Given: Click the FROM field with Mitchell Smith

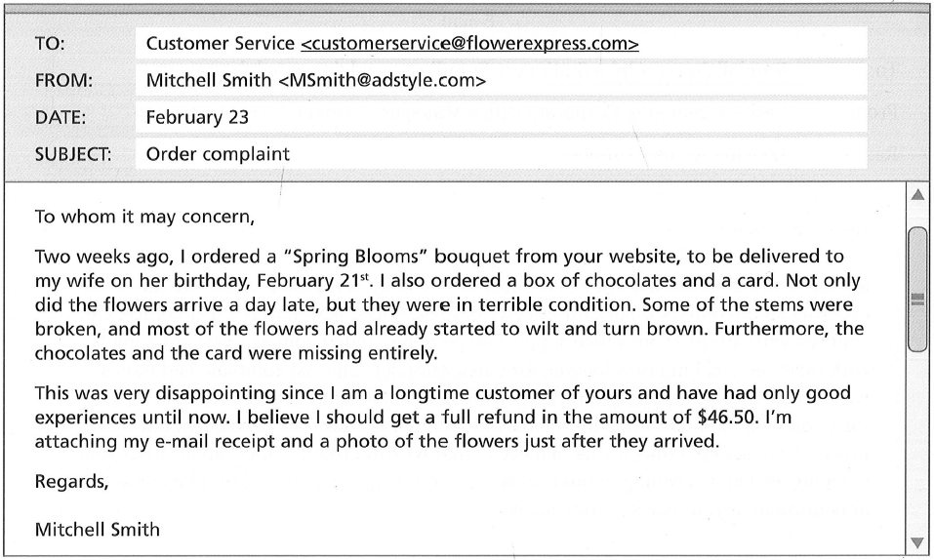Looking at the screenshot, I should point(501,80).
